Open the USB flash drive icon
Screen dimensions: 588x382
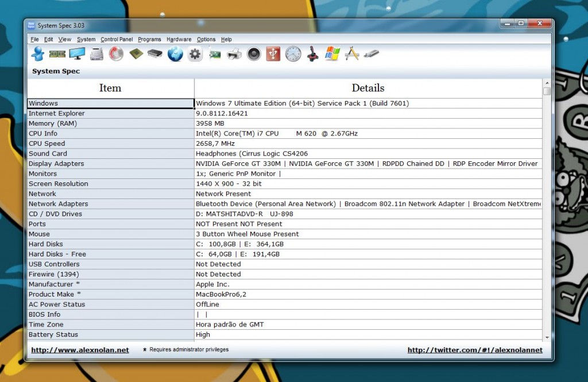pos(372,54)
